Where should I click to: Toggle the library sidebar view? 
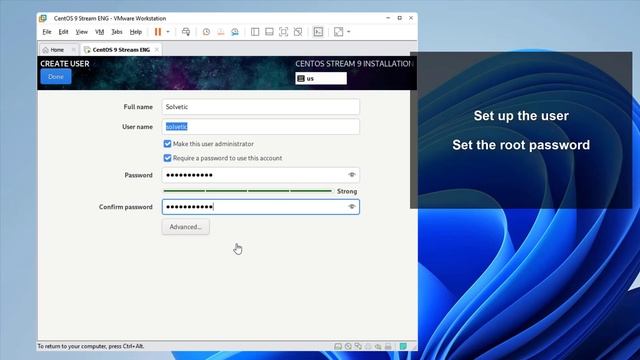[255, 32]
